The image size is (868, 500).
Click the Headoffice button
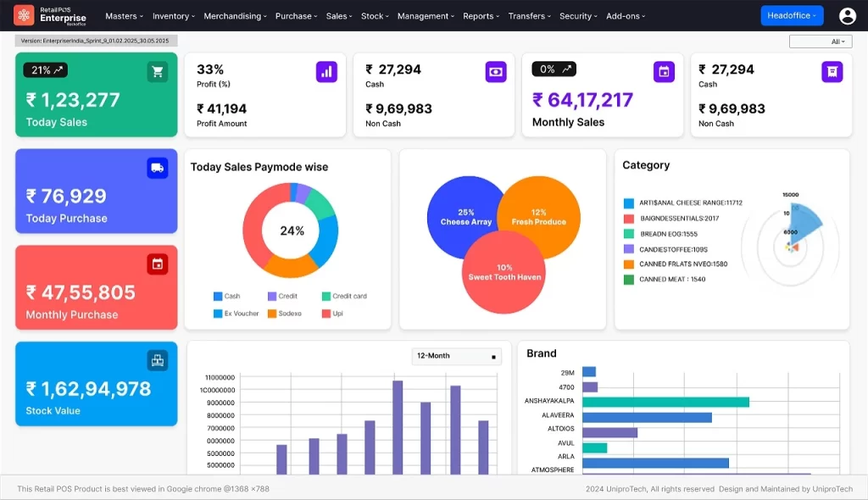pyautogui.click(x=792, y=15)
